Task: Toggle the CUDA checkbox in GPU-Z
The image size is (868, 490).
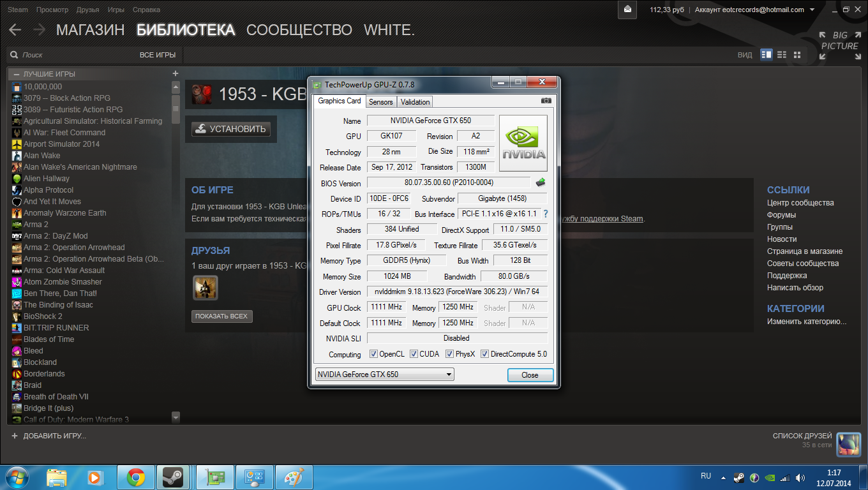Action: click(x=414, y=354)
